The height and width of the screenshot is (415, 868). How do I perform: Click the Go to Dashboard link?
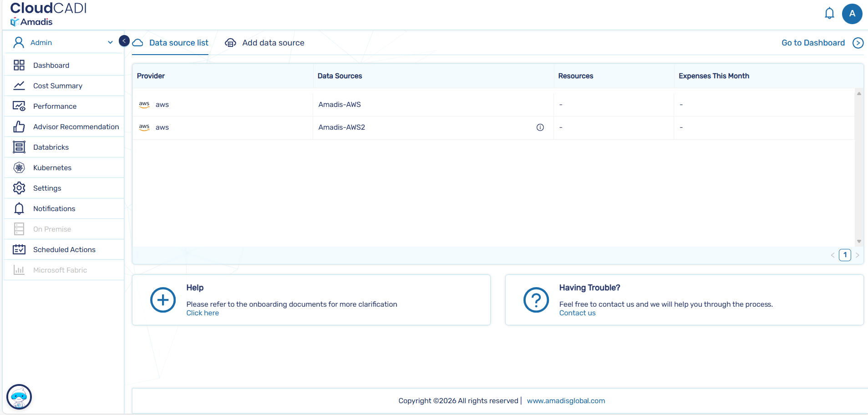pyautogui.click(x=813, y=43)
